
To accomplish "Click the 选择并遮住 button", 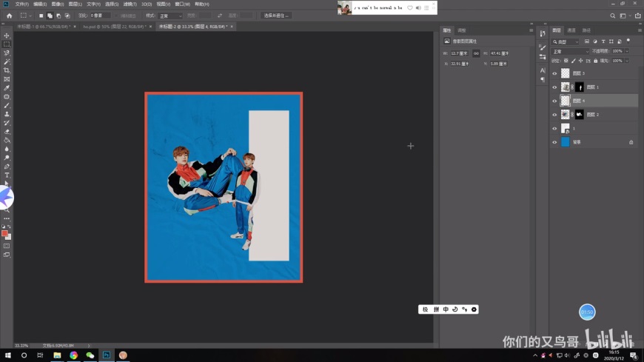I will 275,16.
